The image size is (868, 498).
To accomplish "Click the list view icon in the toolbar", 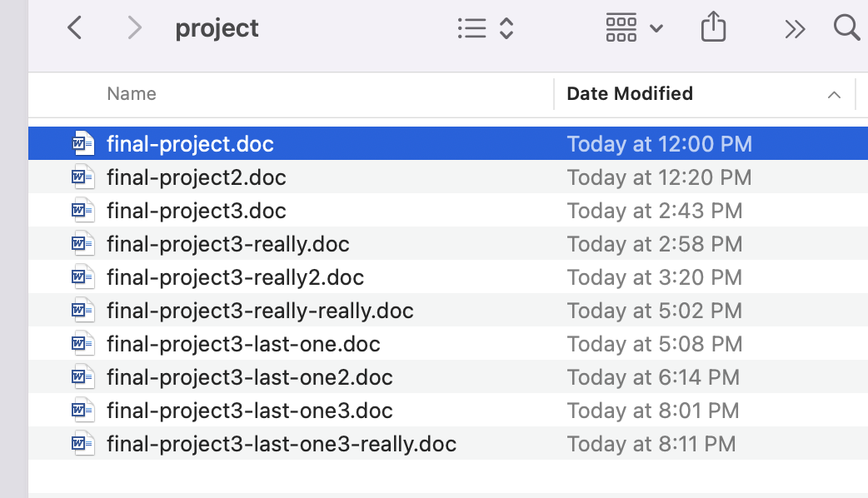I will tap(471, 27).
